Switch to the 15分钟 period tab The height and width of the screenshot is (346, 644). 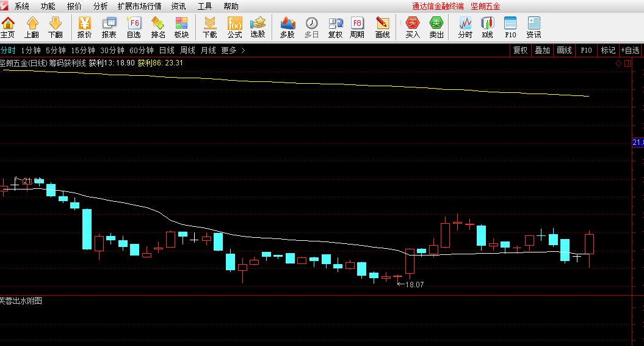tap(83, 50)
